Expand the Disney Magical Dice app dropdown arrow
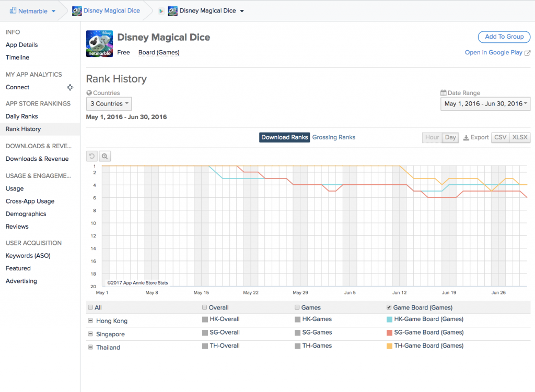Image resolution: width=535 pixels, height=392 pixels. point(242,11)
